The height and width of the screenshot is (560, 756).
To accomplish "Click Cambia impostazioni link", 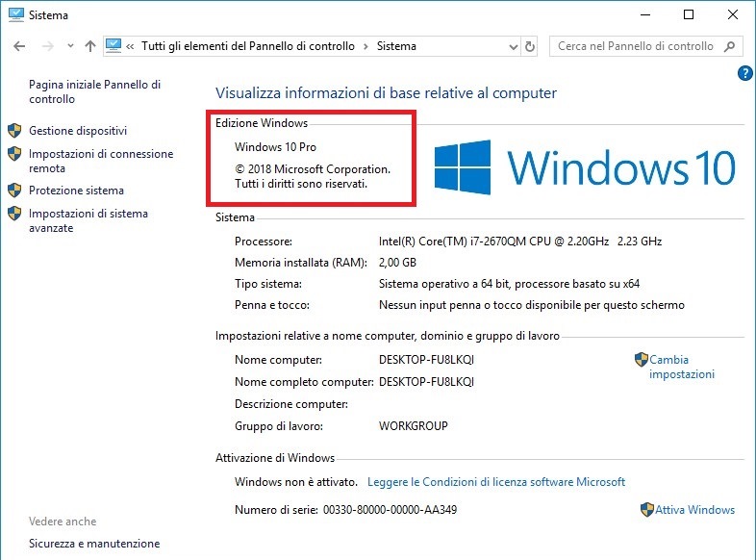I will pyautogui.click(x=682, y=367).
